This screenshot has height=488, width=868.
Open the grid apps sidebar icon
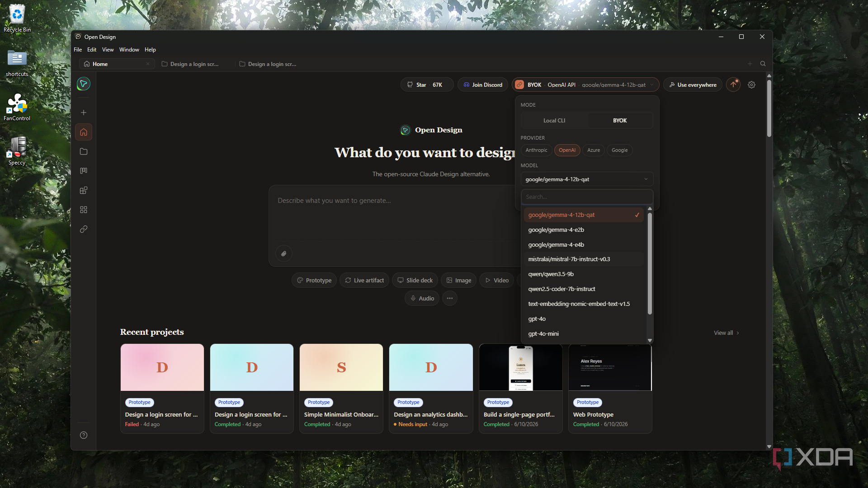point(84,210)
